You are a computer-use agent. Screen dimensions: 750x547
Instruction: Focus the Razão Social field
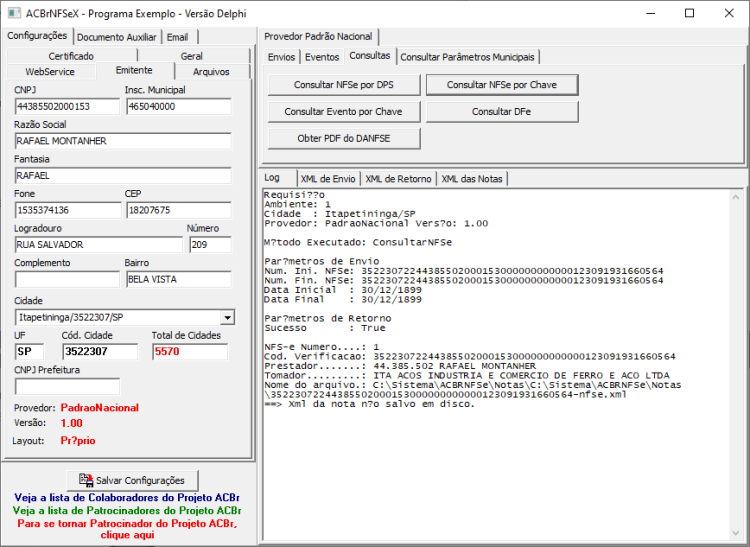tap(123, 141)
